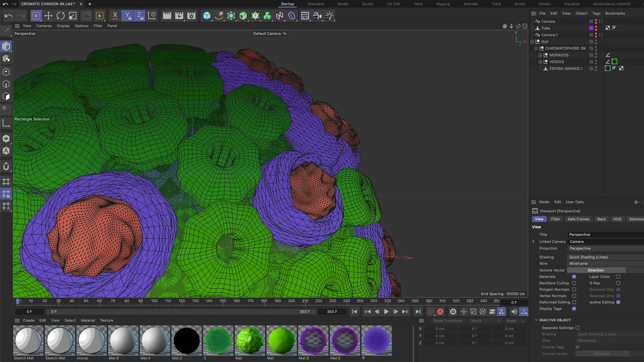Select the Scale tool icon
The width and height of the screenshot is (644, 362).
point(73,16)
